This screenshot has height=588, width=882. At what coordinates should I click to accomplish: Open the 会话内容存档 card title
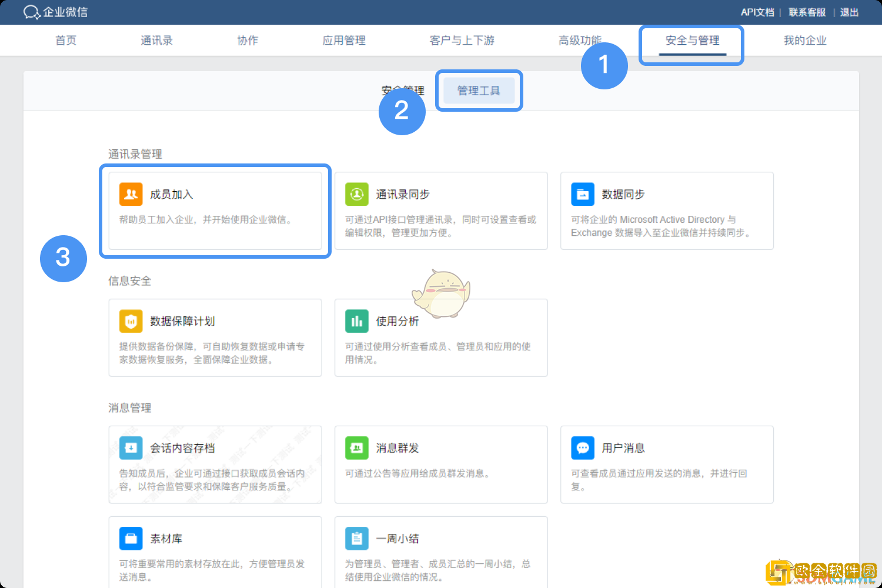tap(182, 449)
